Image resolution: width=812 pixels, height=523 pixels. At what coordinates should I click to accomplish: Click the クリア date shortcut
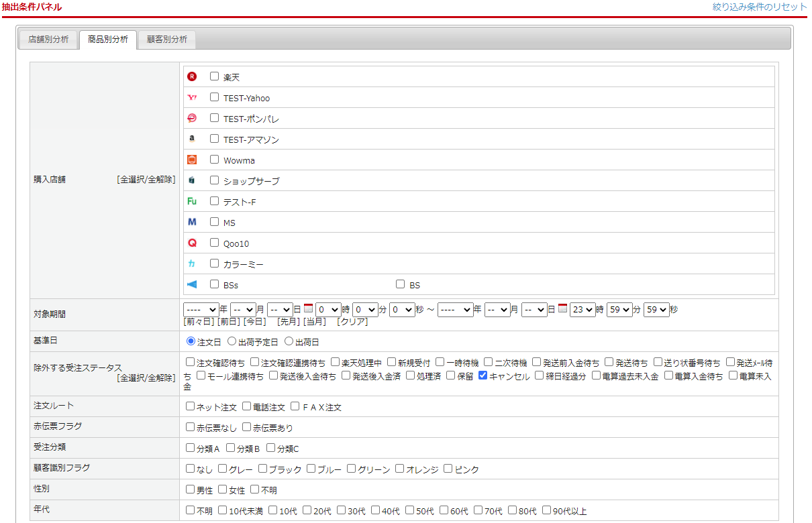click(x=352, y=322)
